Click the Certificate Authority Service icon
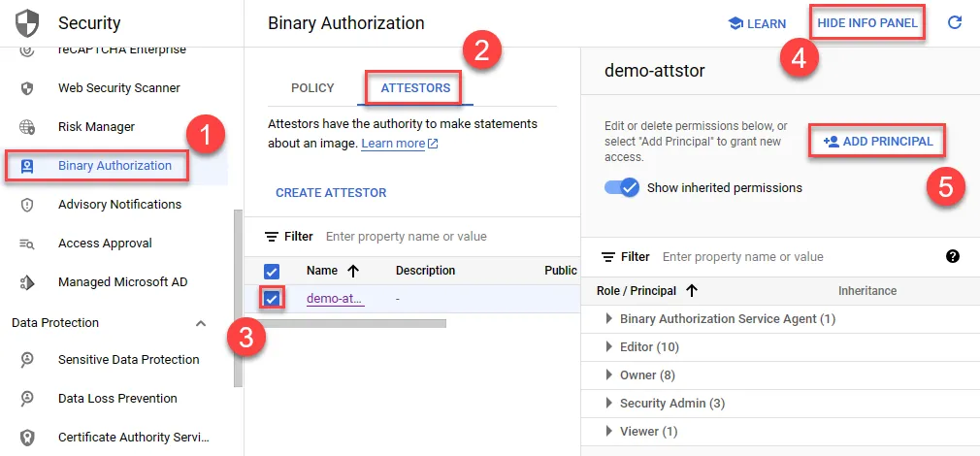The width and height of the screenshot is (980, 456). point(27,438)
